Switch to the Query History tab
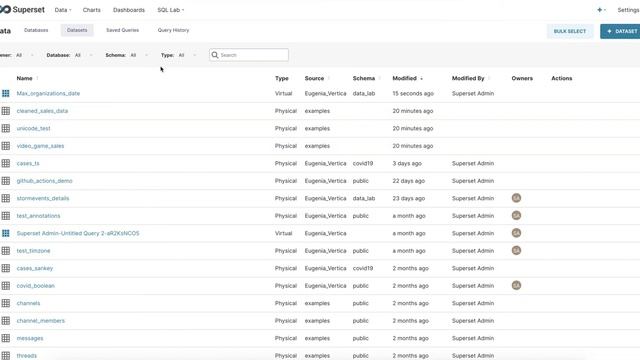This screenshot has height=360, width=640. click(x=173, y=30)
